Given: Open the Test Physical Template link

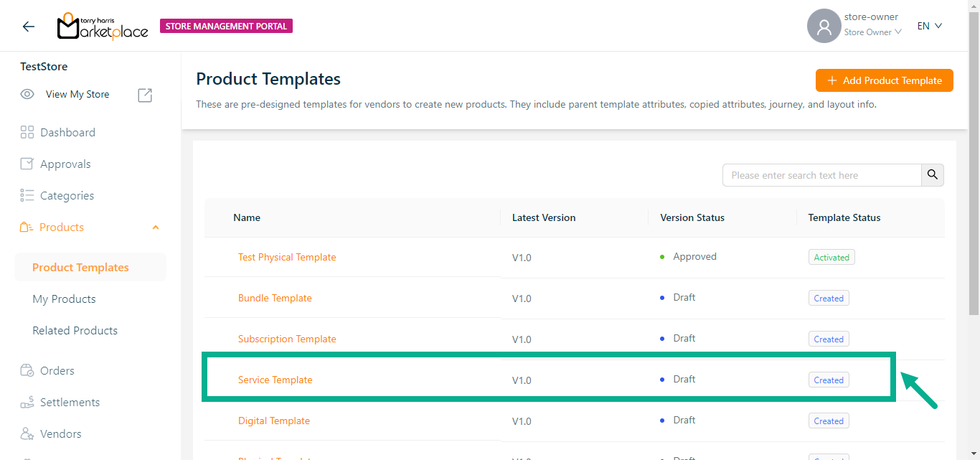Looking at the screenshot, I should pos(287,257).
